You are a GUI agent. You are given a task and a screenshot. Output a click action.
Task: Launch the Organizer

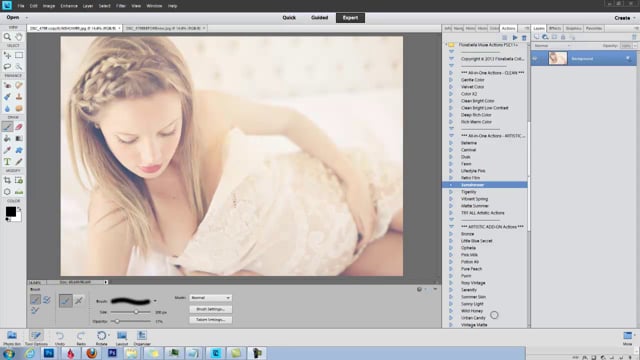[x=142, y=338]
